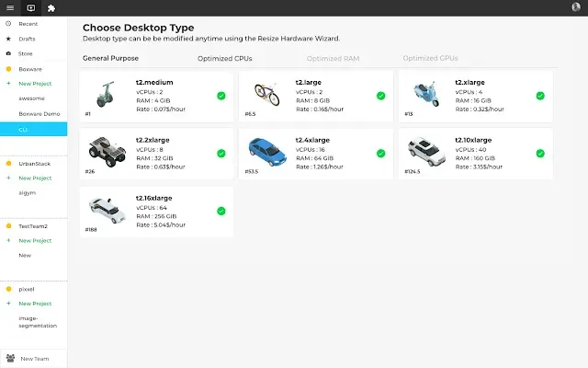Switch to the Optimized RAM tab

tap(333, 59)
